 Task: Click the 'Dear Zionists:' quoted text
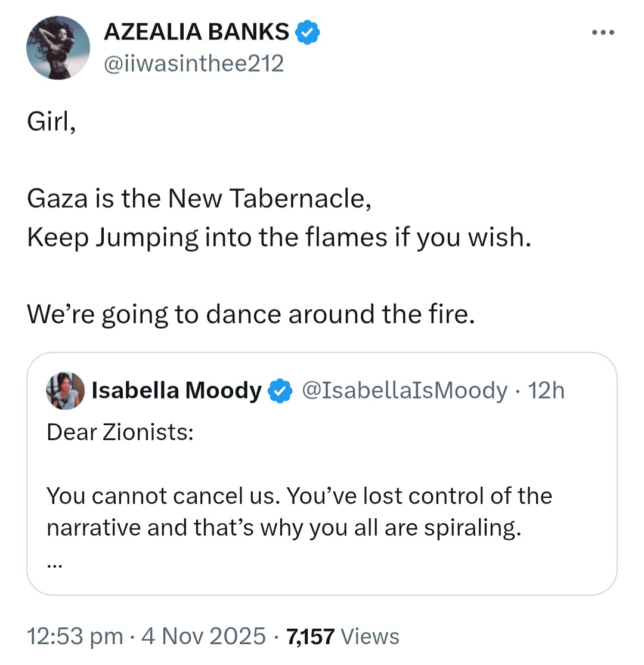[x=120, y=432]
